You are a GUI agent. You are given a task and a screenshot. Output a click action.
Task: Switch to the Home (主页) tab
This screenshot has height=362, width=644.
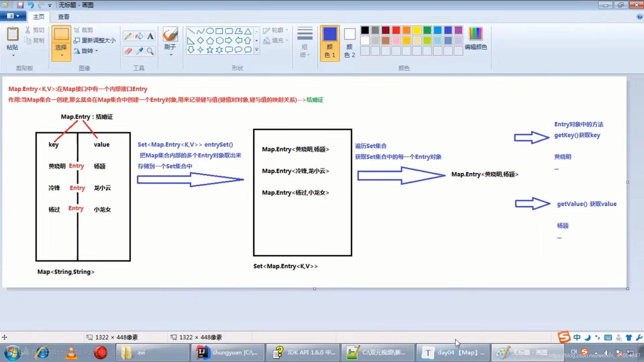click(39, 17)
